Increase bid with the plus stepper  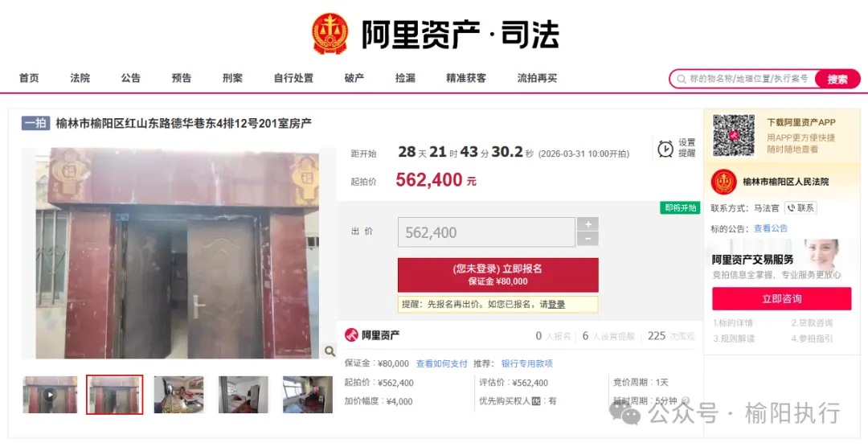pos(588,223)
